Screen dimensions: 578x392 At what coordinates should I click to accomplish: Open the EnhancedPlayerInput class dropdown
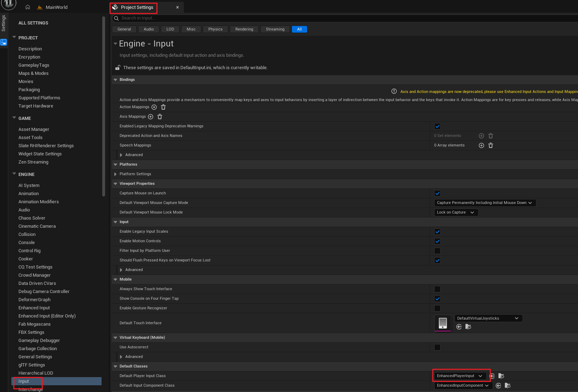pyautogui.click(x=460, y=376)
